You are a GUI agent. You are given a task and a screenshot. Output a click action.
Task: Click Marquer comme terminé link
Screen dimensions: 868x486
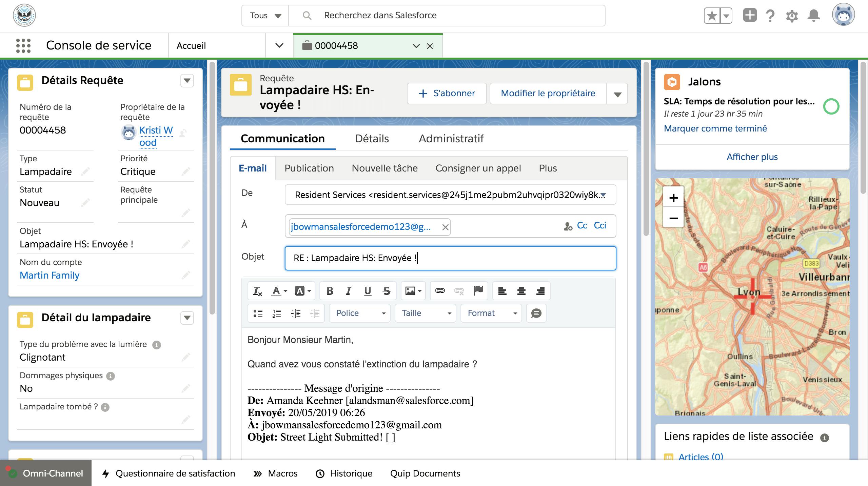[715, 128]
